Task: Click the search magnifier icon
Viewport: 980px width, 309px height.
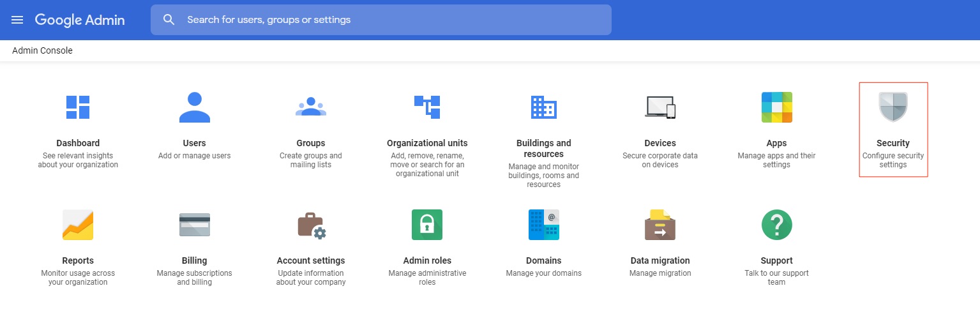Action: pyautogui.click(x=169, y=20)
